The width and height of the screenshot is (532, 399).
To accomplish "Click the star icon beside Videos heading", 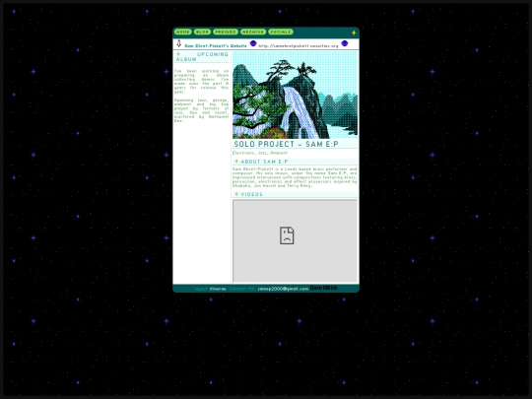I will [x=236, y=194].
